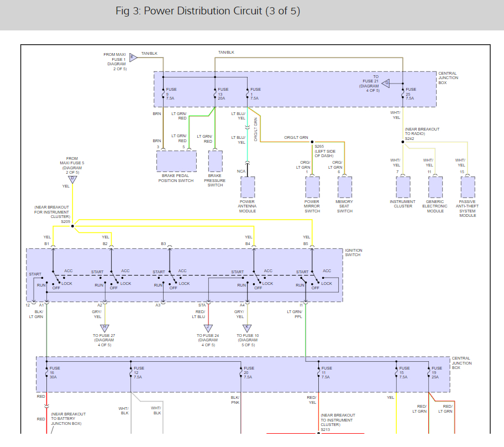The width and height of the screenshot is (504, 447).
Task: Select the Power Antenna Module component box
Action: [x=248, y=187]
